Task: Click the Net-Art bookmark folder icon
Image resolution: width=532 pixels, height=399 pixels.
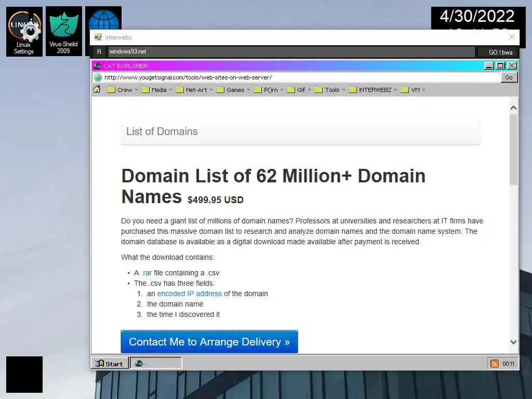Action: pyautogui.click(x=180, y=90)
